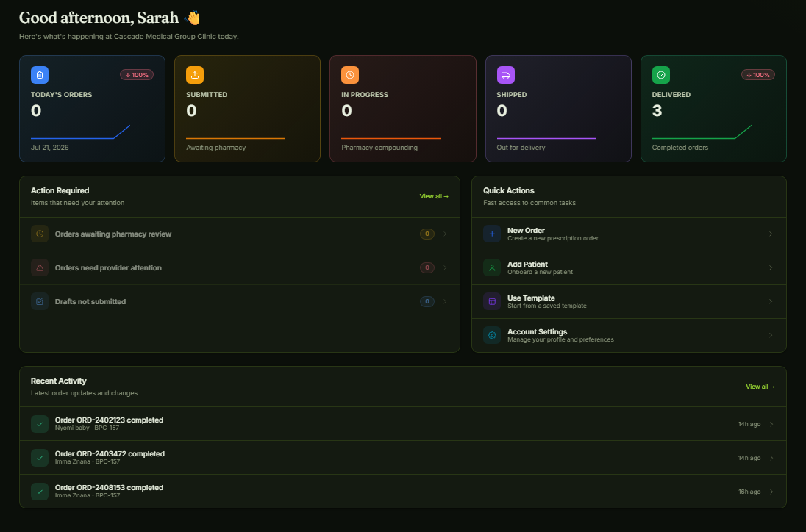806x532 pixels.
Task: Open Account Settings quick action
Action: tap(629, 335)
